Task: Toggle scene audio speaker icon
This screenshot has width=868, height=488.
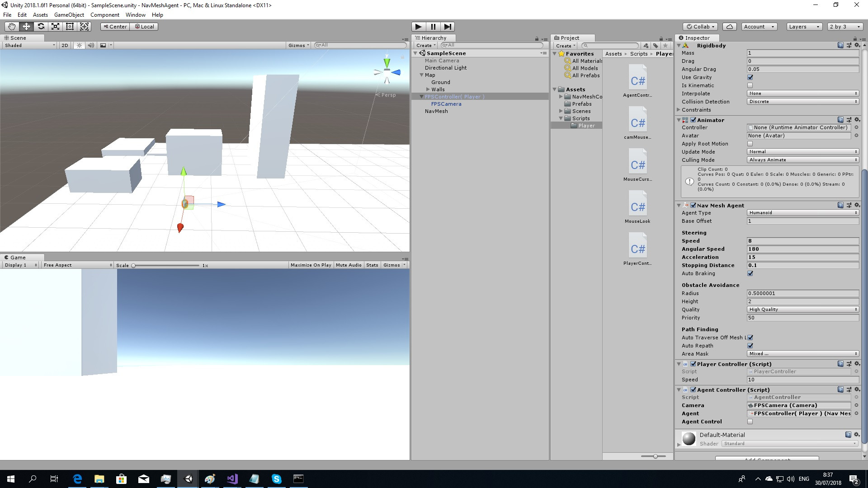Action: click(91, 45)
